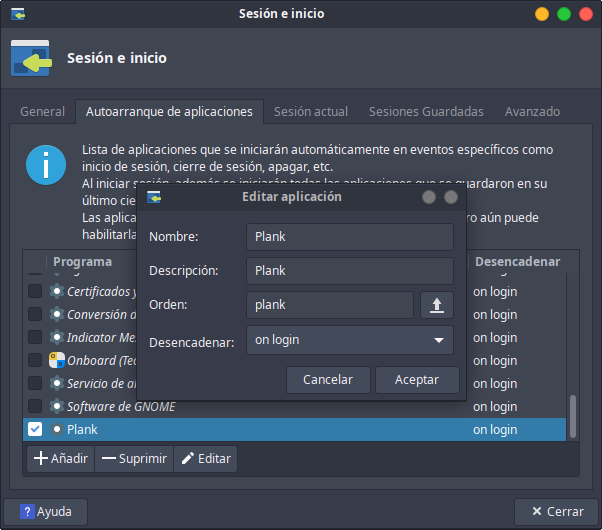Switch to the General tab
Screen dimensions: 602x530
click(x=42, y=112)
